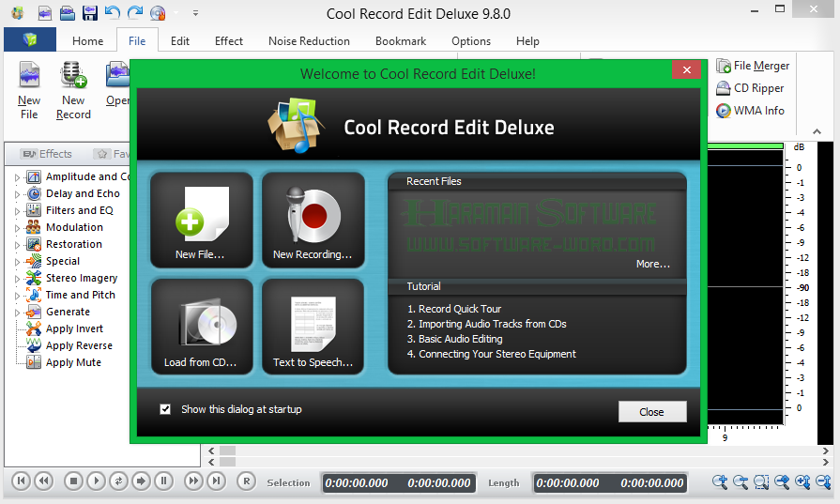
Task: Stop playback
Action: [x=73, y=481]
